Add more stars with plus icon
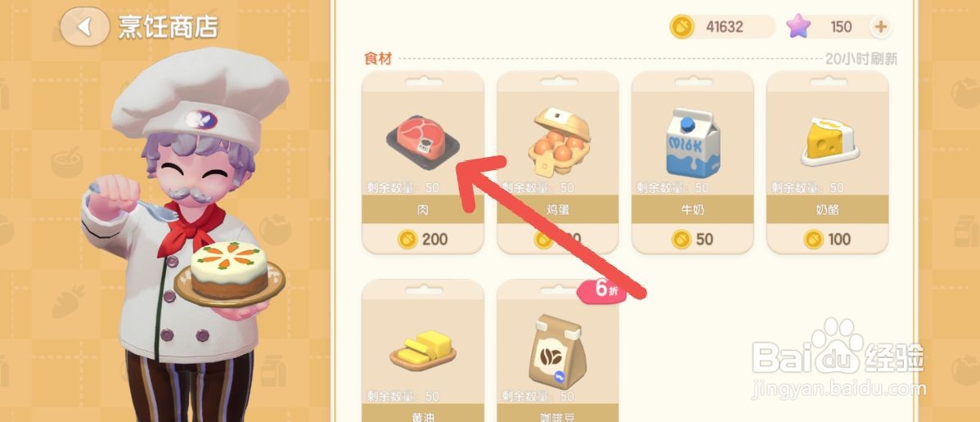The image size is (980, 422). point(880,26)
